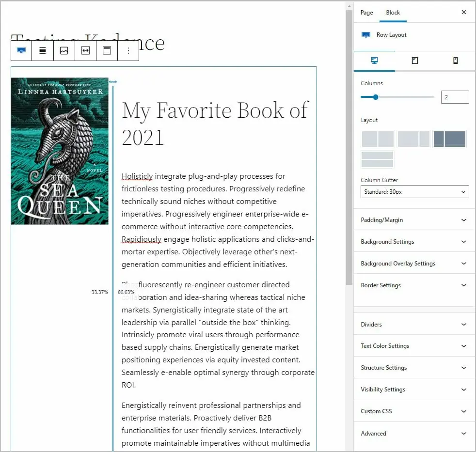Click the background image toolbar icon
Image resolution: width=476 pixels, height=452 pixels.
point(64,50)
